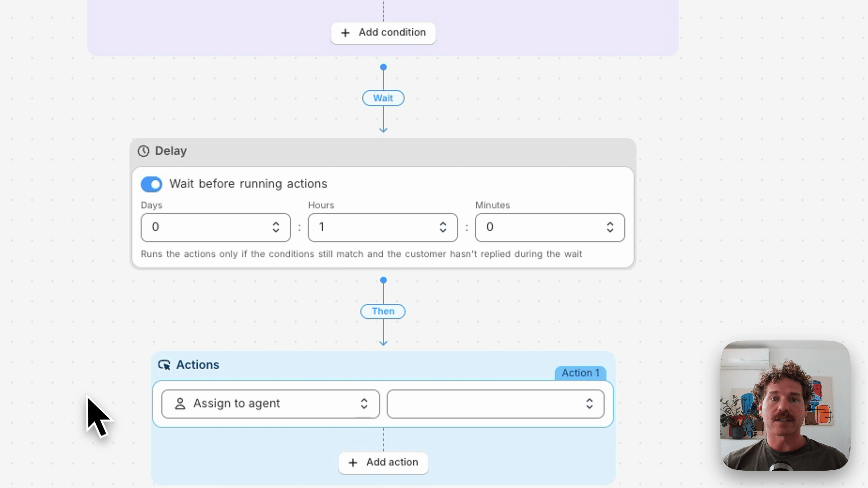Image resolution: width=868 pixels, height=488 pixels.
Task: Click the Add condition button
Action: pyautogui.click(x=383, y=33)
